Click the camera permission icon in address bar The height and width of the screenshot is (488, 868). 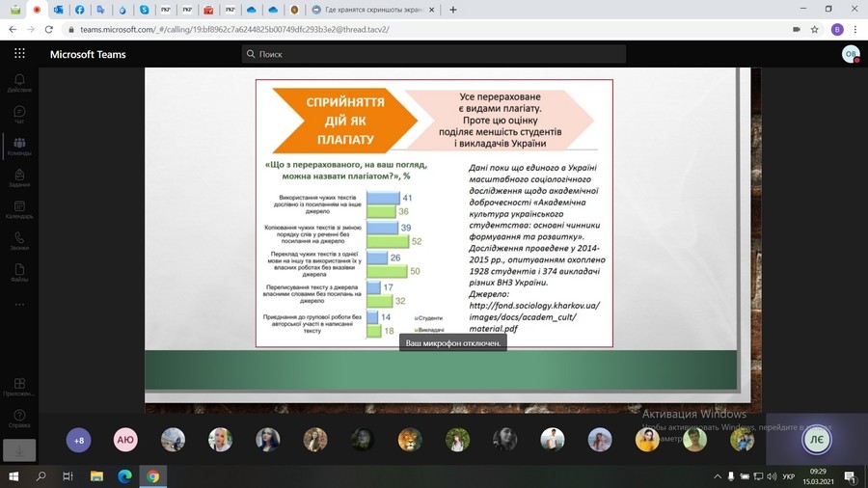click(796, 29)
